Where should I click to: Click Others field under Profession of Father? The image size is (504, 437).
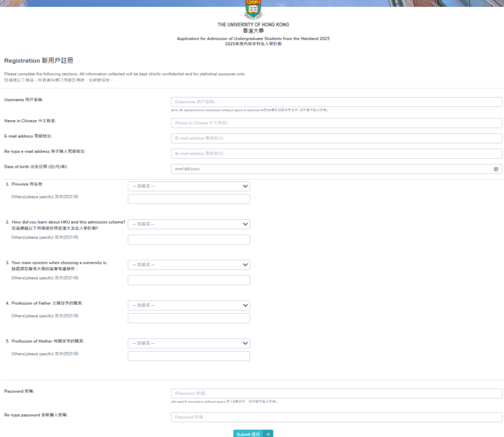click(x=189, y=318)
